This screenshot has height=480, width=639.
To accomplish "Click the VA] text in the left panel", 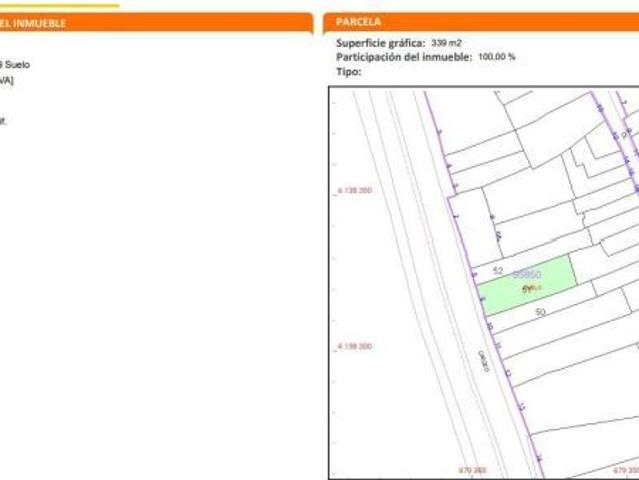I will pos(6,80).
